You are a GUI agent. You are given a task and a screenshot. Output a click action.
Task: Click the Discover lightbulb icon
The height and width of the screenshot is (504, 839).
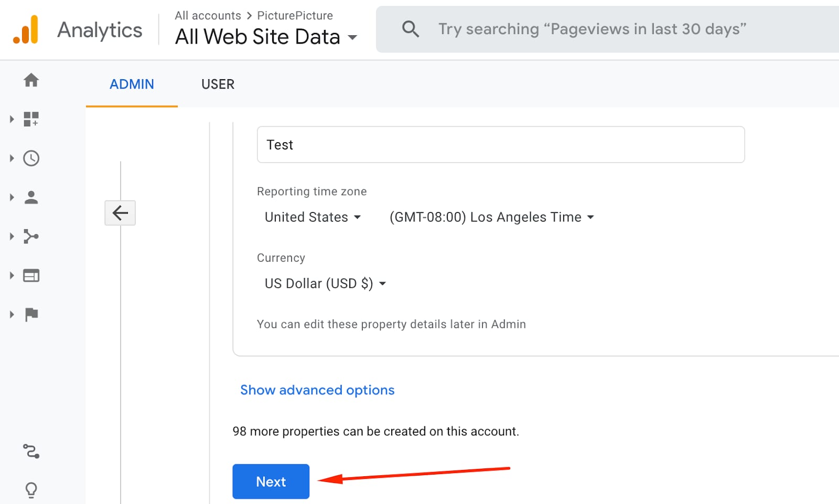pyautogui.click(x=31, y=489)
